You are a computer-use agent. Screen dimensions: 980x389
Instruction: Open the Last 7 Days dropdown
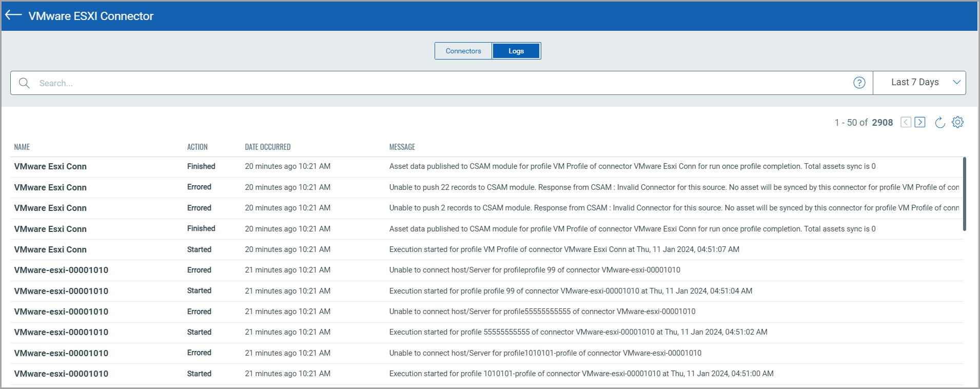[919, 83]
